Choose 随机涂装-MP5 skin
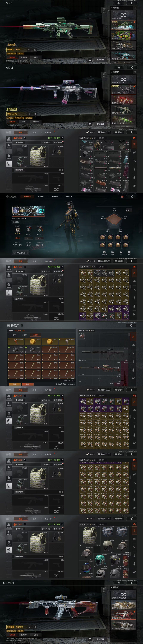This screenshot has width=143, height=644. 123,15
